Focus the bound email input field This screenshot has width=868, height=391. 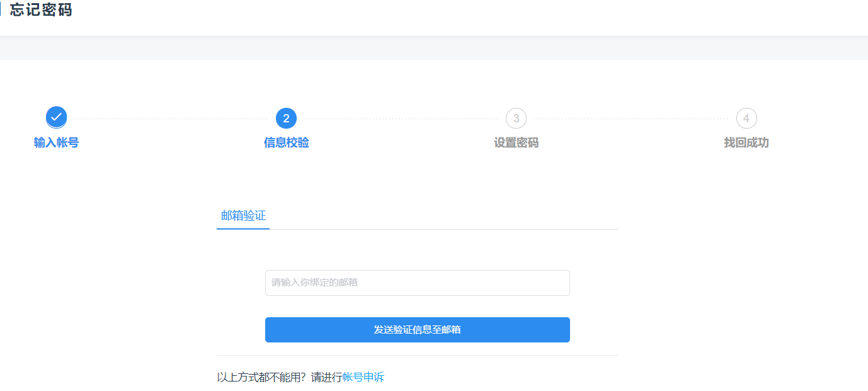point(417,283)
